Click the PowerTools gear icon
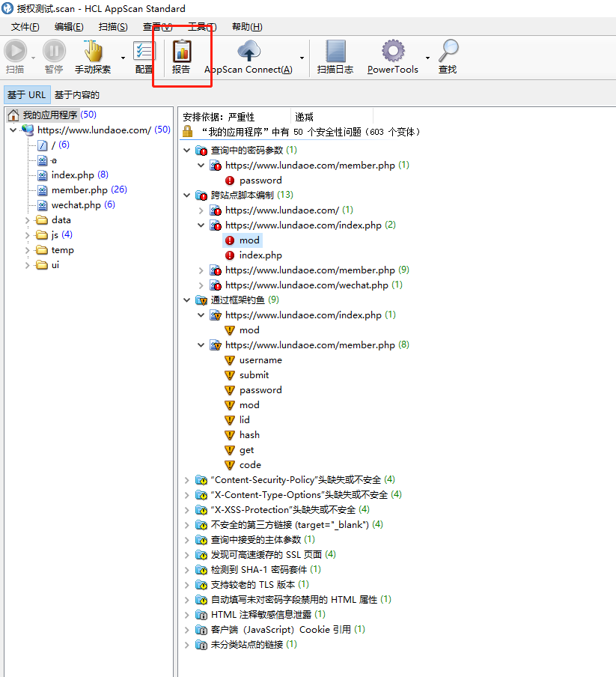The image size is (616, 677). pyautogui.click(x=393, y=51)
